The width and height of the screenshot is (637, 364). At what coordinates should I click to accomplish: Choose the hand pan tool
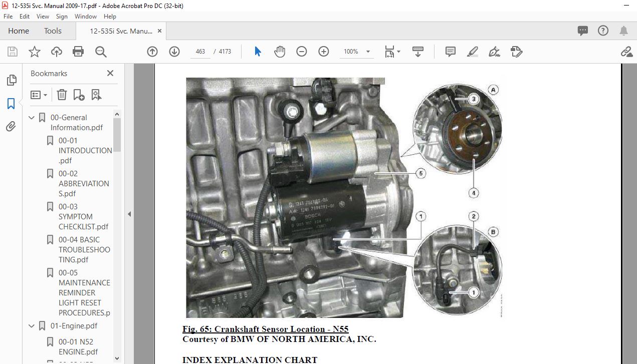click(x=279, y=52)
